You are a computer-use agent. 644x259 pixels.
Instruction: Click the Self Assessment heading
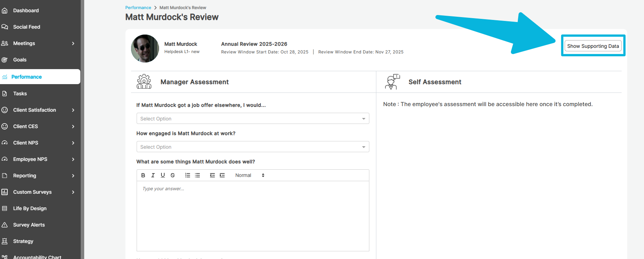pos(435,82)
